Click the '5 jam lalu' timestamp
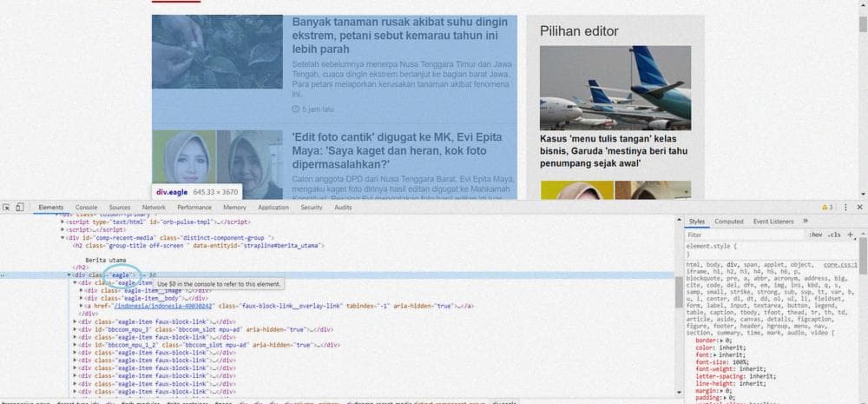 point(312,109)
